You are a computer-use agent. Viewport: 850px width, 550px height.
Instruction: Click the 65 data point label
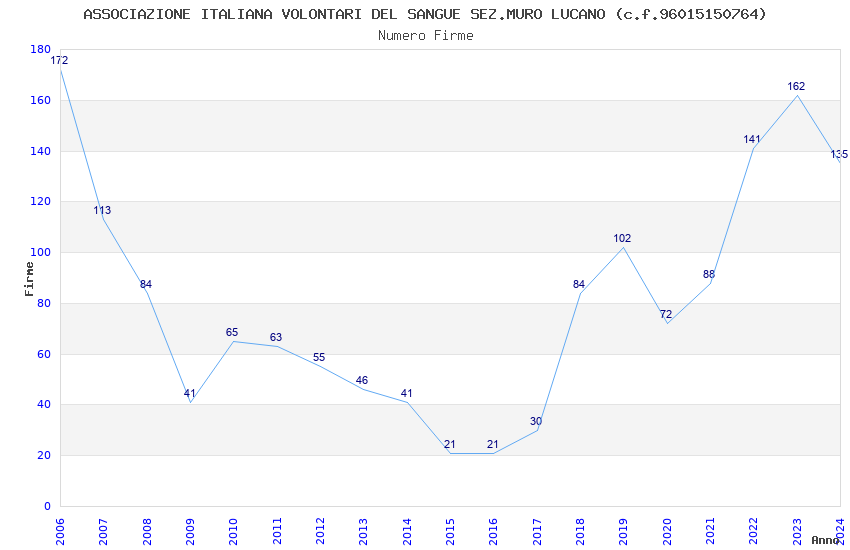click(232, 333)
